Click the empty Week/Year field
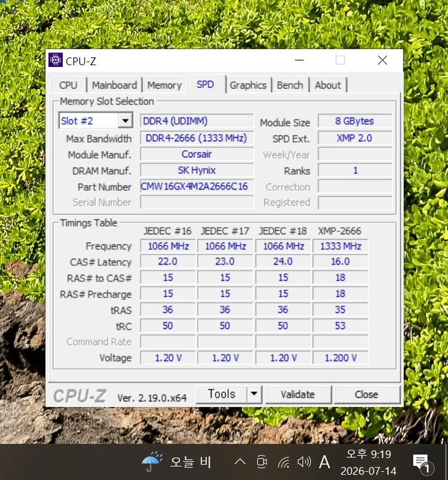Image resolution: width=448 pixels, height=480 pixels. tap(355, 154)
